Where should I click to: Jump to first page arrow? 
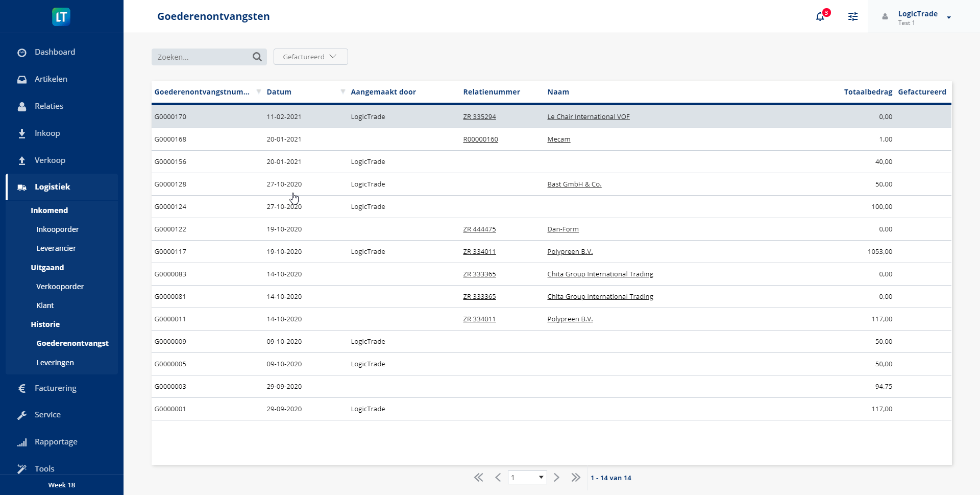click(x=478, y=478)
